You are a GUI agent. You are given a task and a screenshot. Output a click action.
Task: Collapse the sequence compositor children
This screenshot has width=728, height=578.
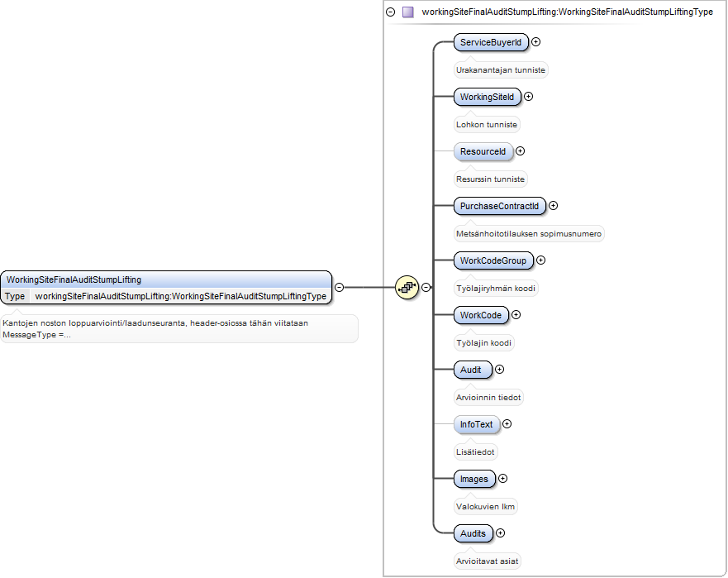426,288
